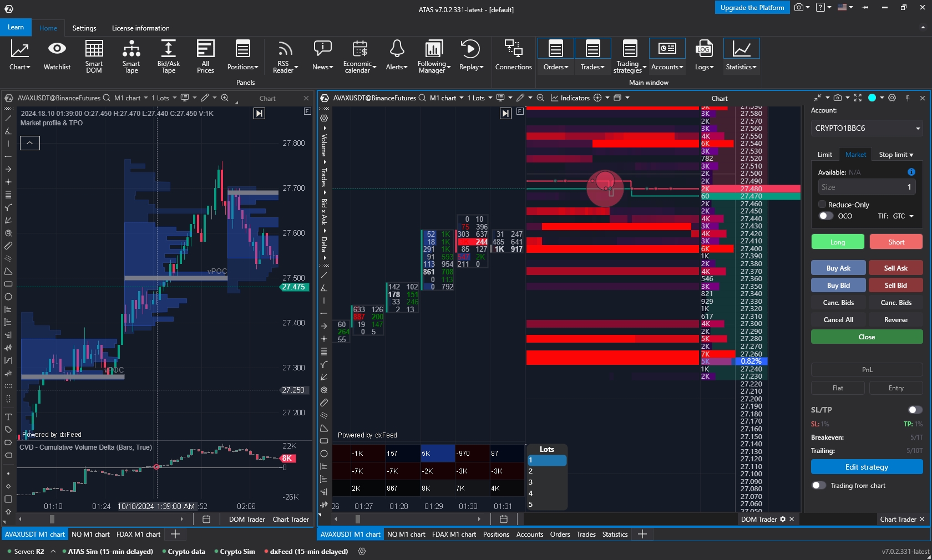
Task: Click the green Long button
Action: [x=837, y=242]
